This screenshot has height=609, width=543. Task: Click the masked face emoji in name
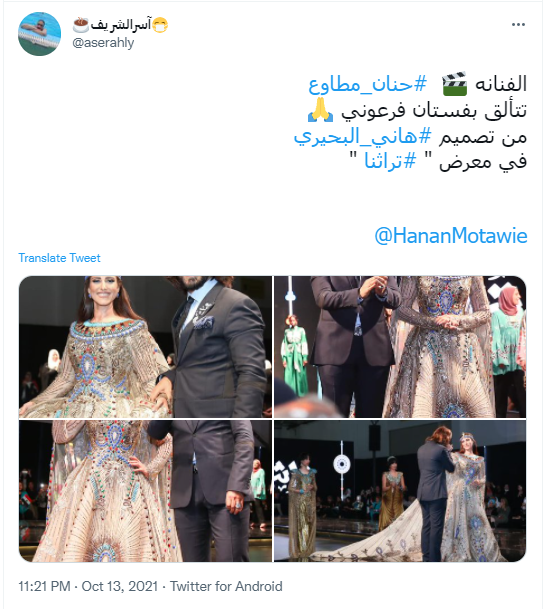(160, 25)
